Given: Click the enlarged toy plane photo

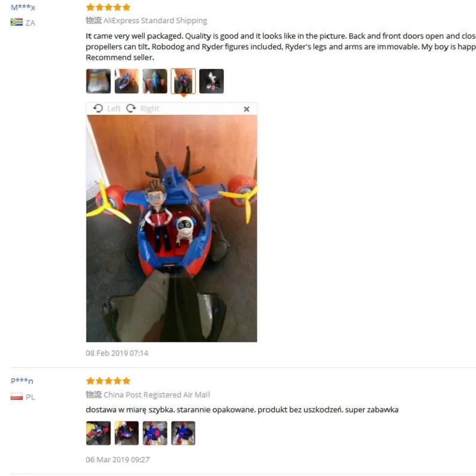Looking at the screenshot, I should (171, 228).
